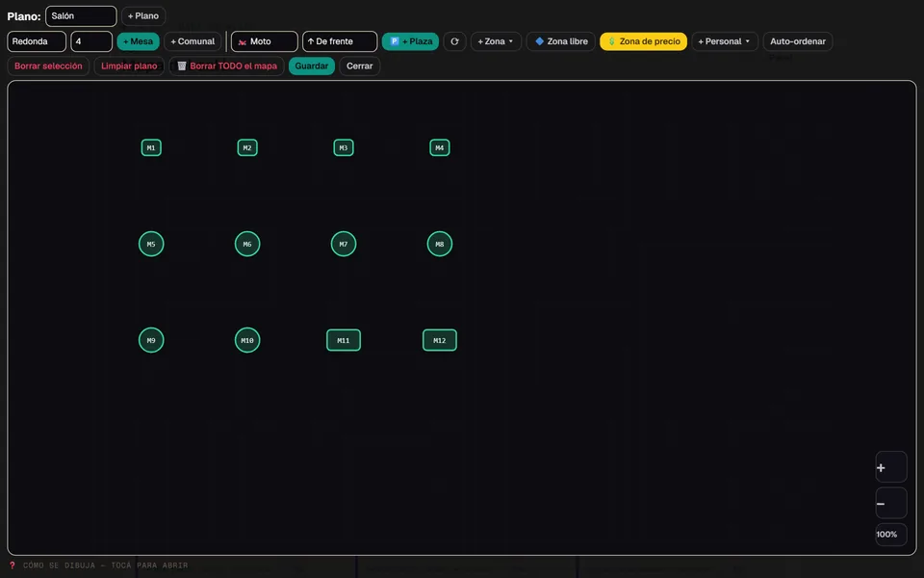Select round table M9
This screenshot has width=924, height=578.
point(151,340)
